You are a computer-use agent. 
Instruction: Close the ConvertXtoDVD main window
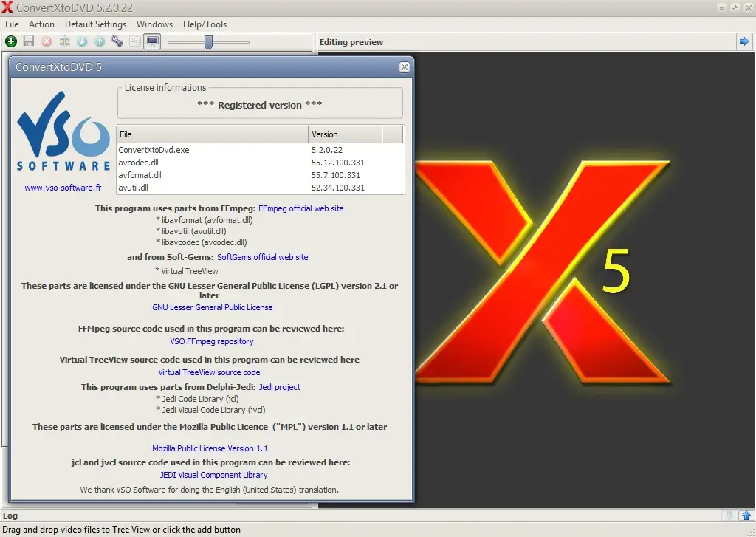pyautogui.click(x=749, y=7)
